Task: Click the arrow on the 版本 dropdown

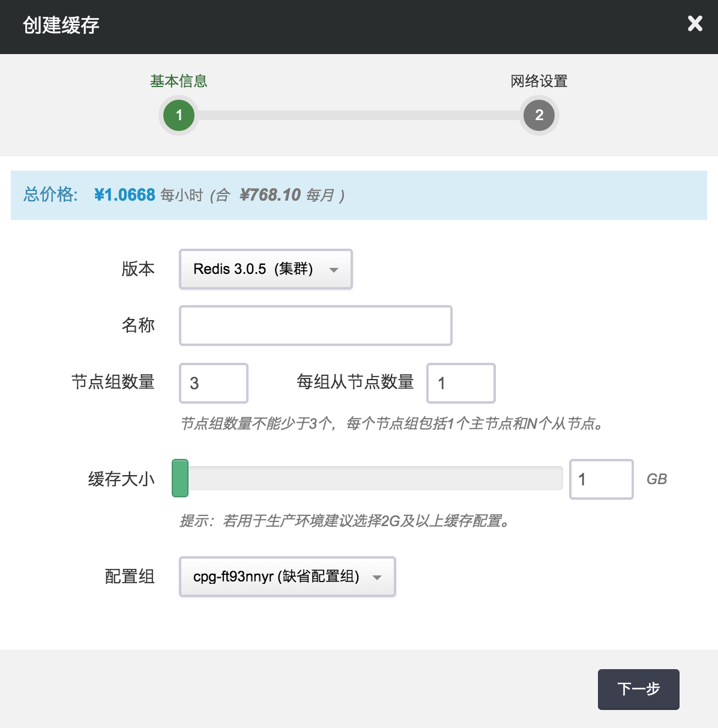Action: coord(334,270)
